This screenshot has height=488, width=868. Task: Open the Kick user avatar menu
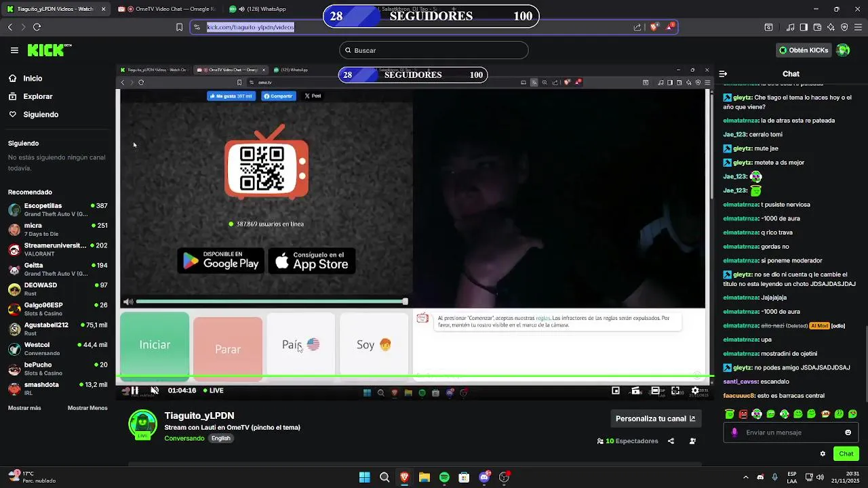(843, 50)
